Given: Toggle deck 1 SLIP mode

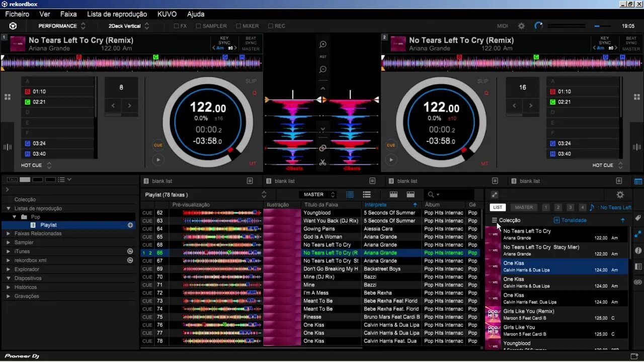Looking at the screenshot, I should 251,81.
